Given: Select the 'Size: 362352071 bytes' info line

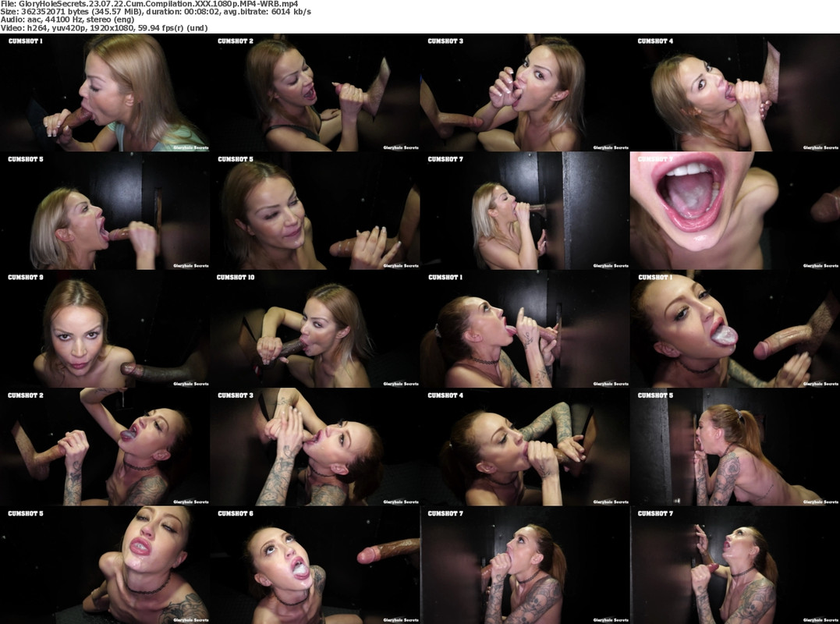Looking at the screenshot, I should 156,11.
